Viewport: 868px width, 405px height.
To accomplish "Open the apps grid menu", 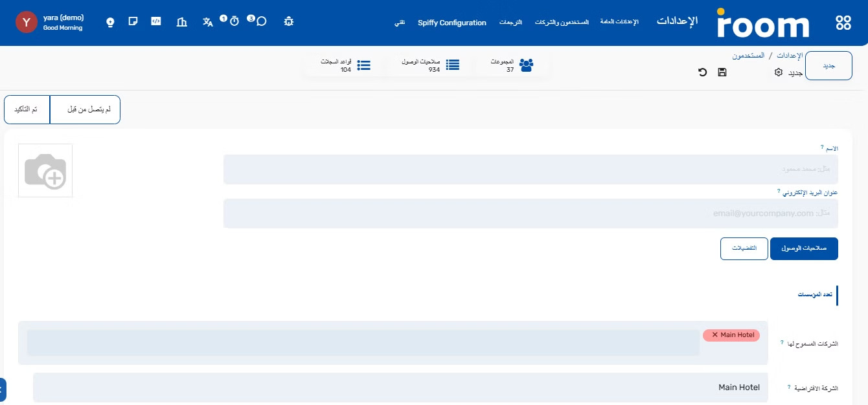I will [843, 23].
